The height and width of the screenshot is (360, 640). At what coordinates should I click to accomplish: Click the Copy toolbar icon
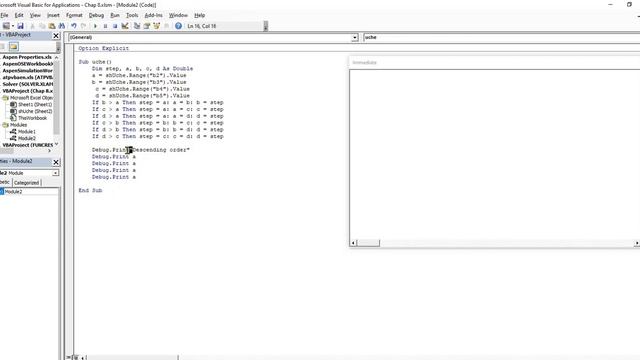click(42, 26)
